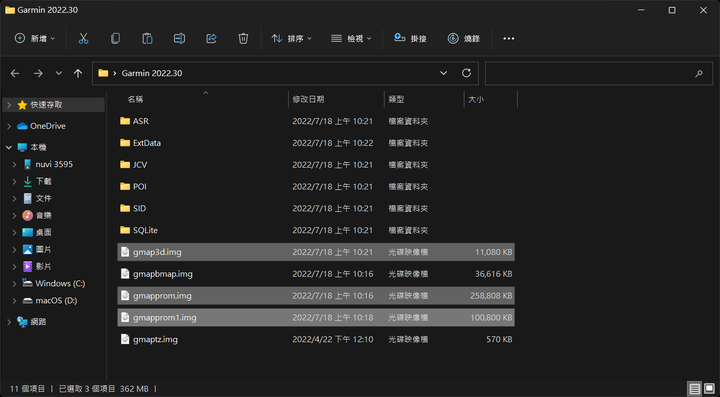
Task: Open recent locations chevron dropdown
Action: coord(59,73)
